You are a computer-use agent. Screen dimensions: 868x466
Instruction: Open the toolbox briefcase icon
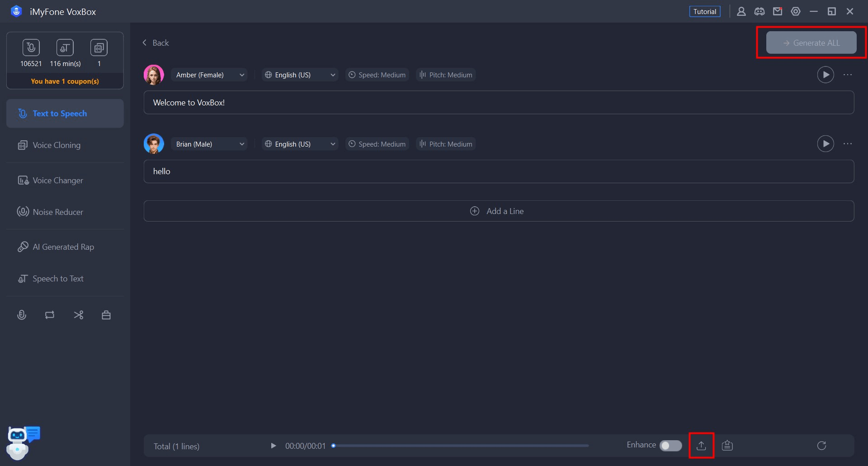click(x=106, y=315)
